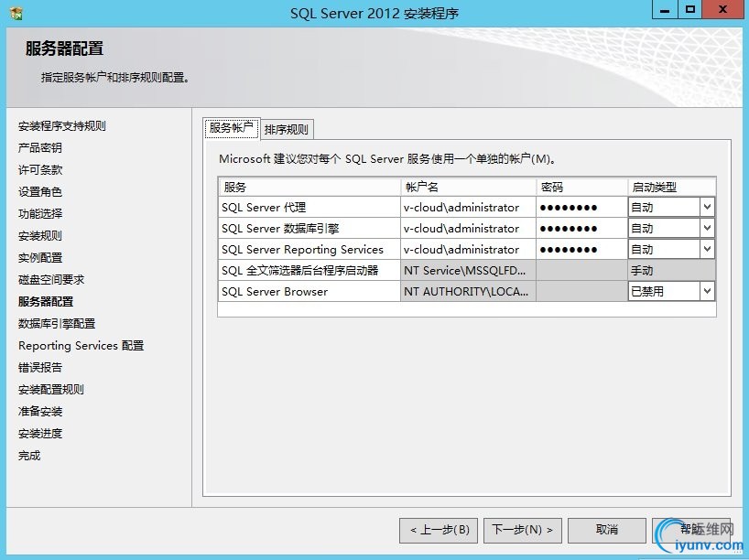This screenshot has height=560, width=749.
Task: Click 完成 in the steps list
Action: (x=29, y=456)
